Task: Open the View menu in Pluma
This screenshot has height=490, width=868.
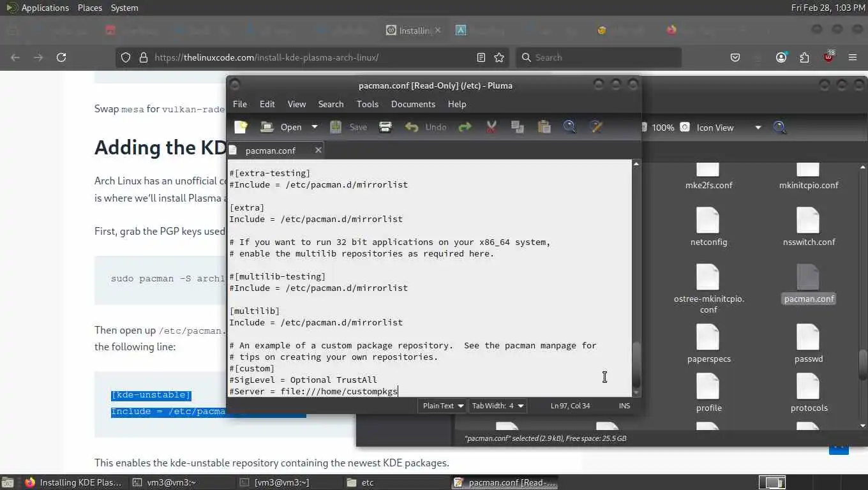Action: point(297,104)
